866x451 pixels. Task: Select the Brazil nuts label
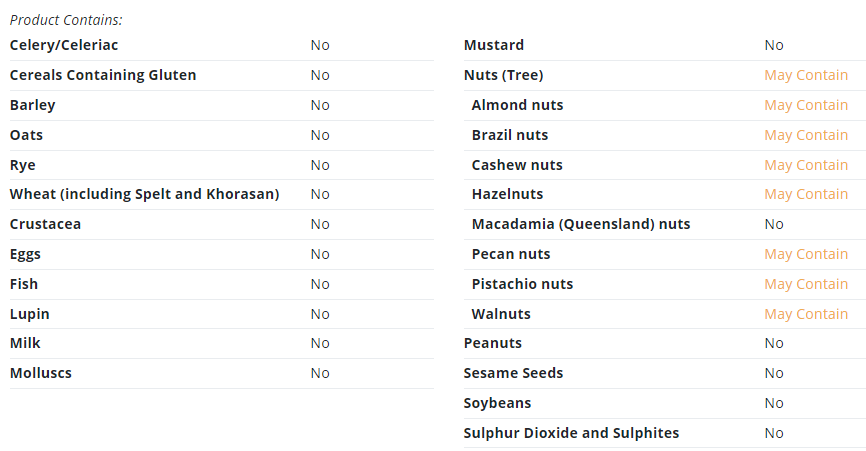point(509,135)
